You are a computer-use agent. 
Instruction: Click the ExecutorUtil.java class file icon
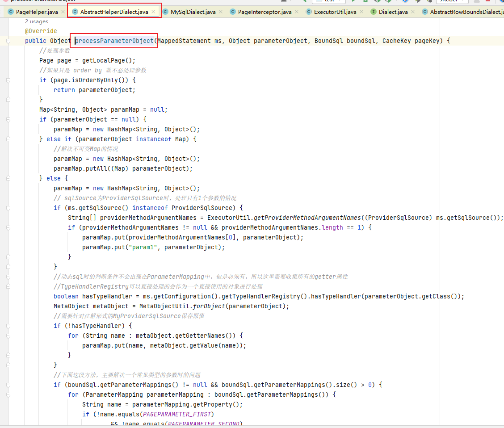[x=309, y=12]
